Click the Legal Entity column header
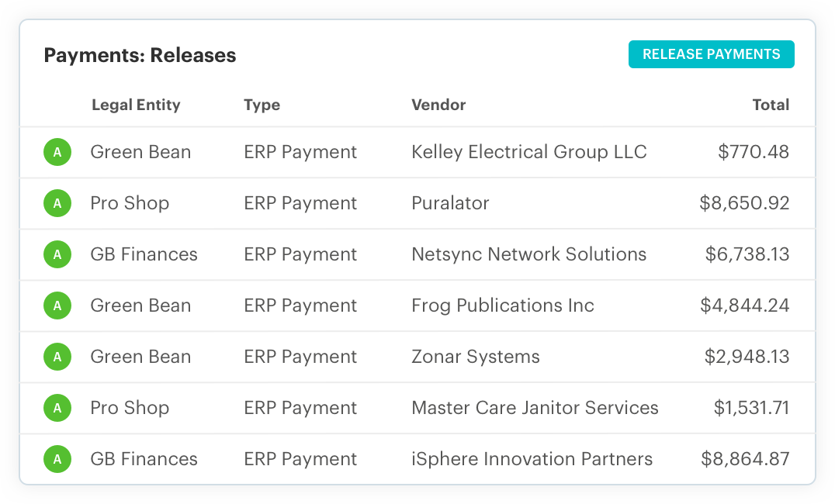Screen dimensions: 835x504 point(136,105)
